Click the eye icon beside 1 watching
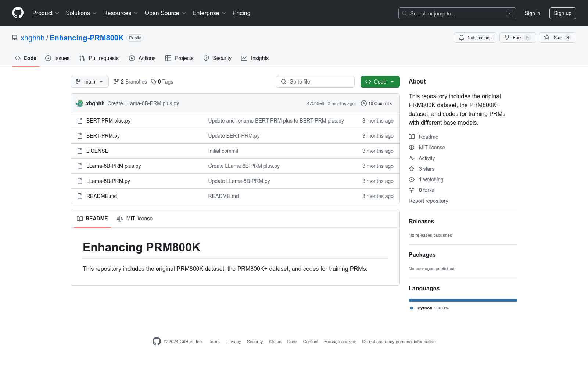The height and width of the screenshot is (368, 588). (412, 180)
